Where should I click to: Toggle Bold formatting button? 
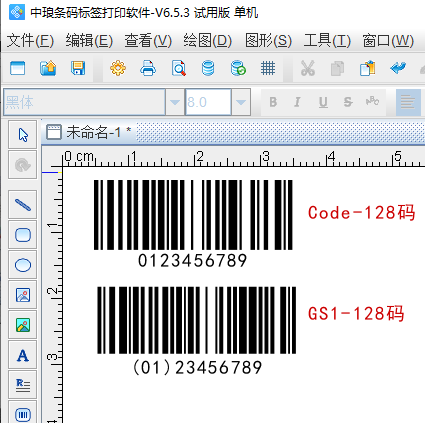[x=273, y=102]
